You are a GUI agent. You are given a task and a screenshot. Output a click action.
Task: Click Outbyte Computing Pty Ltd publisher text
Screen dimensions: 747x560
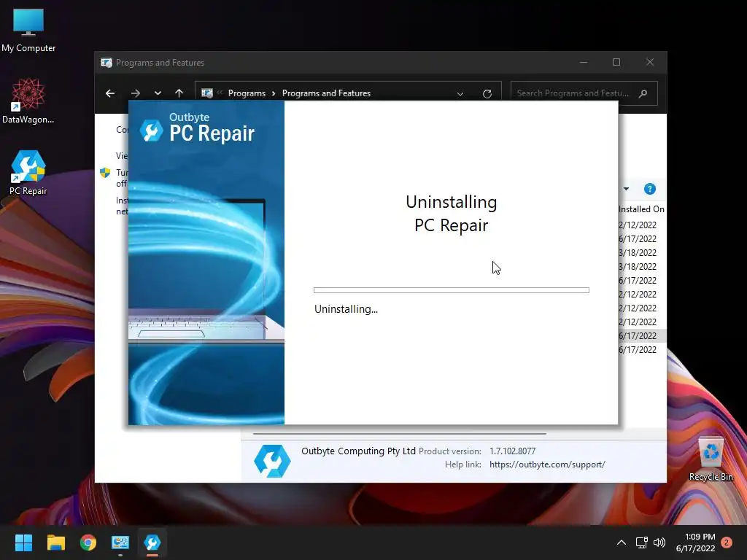click(358, 451)
